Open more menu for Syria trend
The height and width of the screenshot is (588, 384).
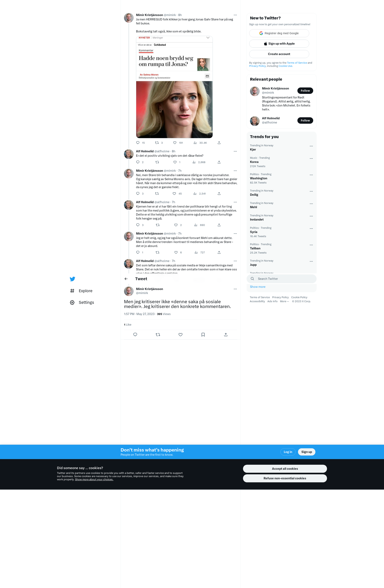click(x=311, y=229)
